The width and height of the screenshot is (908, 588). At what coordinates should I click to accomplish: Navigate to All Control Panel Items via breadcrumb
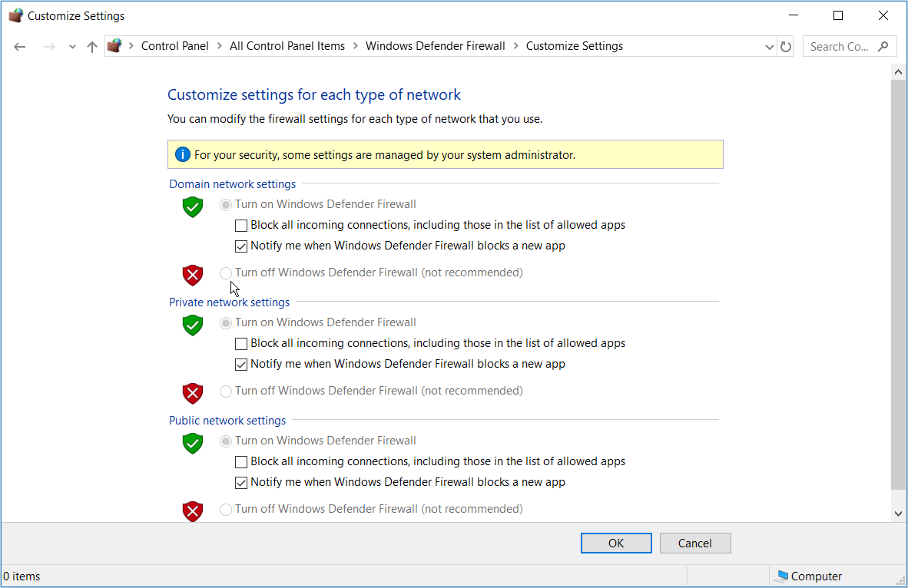(287, 46)
